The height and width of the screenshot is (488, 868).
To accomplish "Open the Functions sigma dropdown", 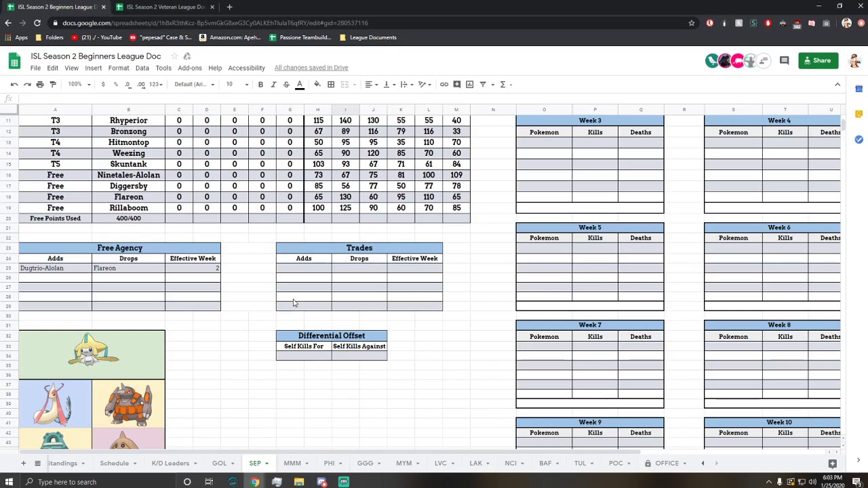I will coord(505,84).
